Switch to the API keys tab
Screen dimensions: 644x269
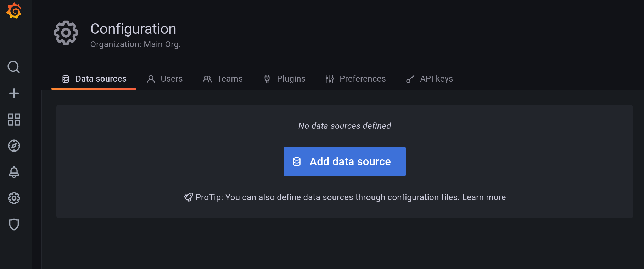pos(430,79)
